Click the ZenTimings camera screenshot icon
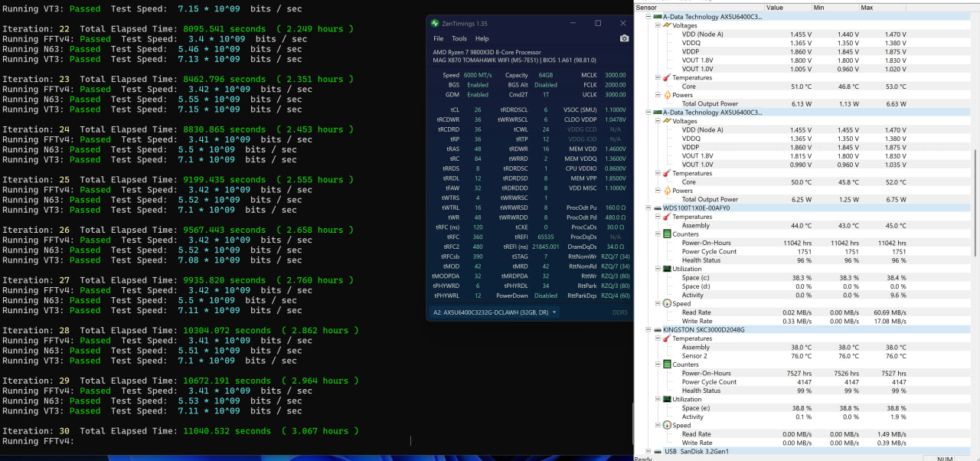The image size is (980, 461). [624, 38]
